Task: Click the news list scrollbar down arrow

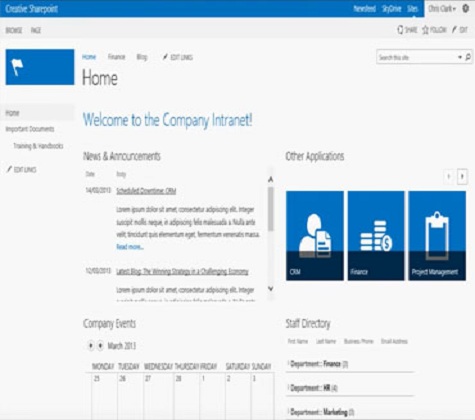Action: pos(271,289)
